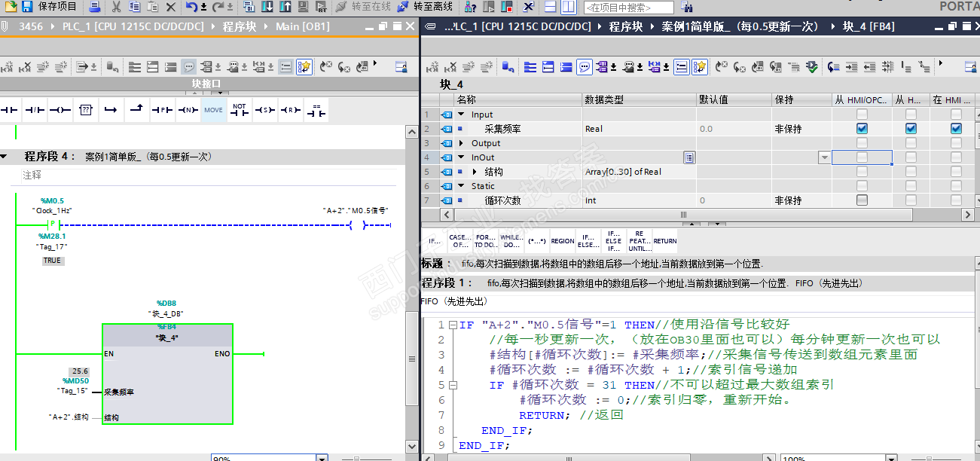980x461 pixels.
Task: Collapse the inner IF at line 5
Action: [x=453, y=385]
